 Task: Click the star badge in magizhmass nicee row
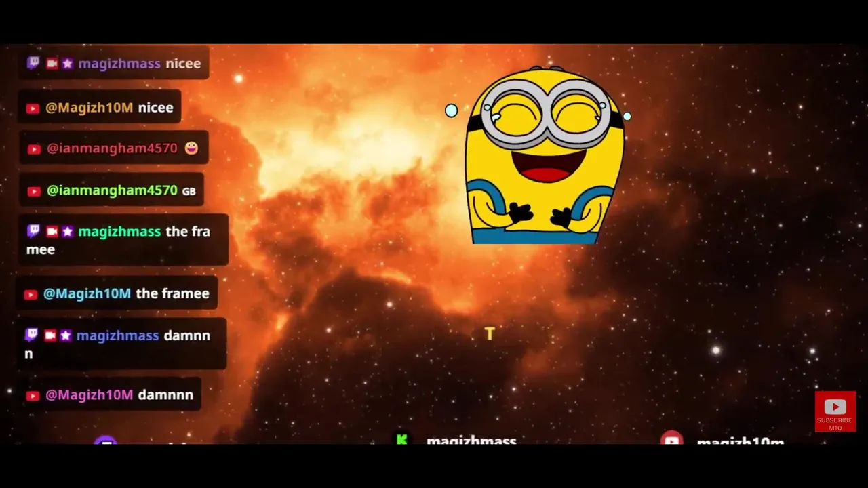point(67,64)
